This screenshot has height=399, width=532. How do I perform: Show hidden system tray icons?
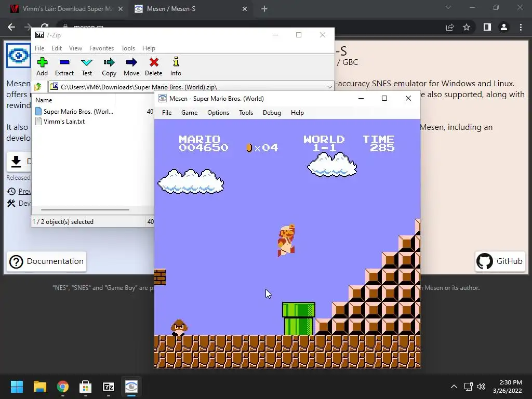pos(454,387)
